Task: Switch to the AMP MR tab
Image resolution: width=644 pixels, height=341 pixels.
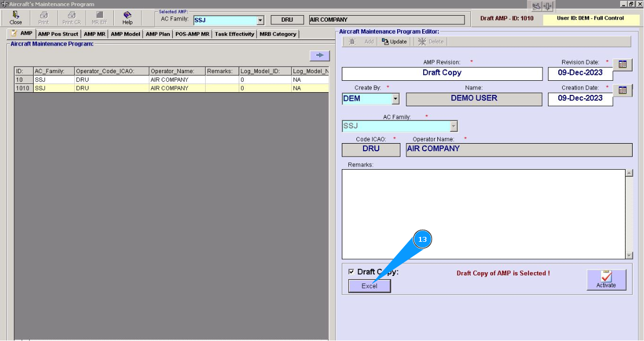Action: 94,34
